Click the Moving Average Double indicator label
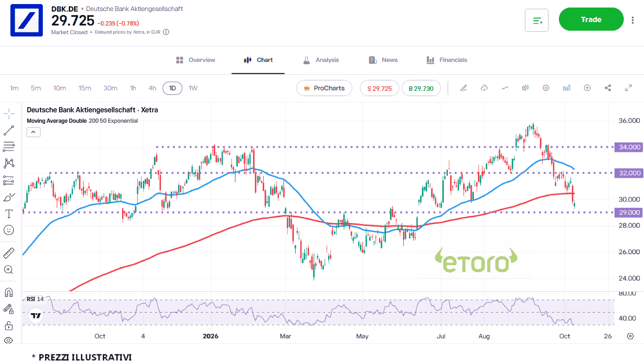 57,121
